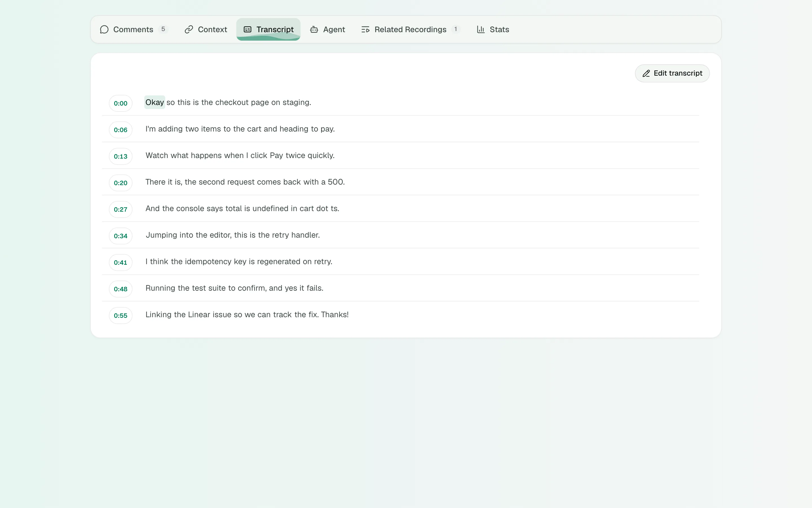812x508 pixels.
Task: Jump to timestamp 0:20
Action: click(120, 183)
